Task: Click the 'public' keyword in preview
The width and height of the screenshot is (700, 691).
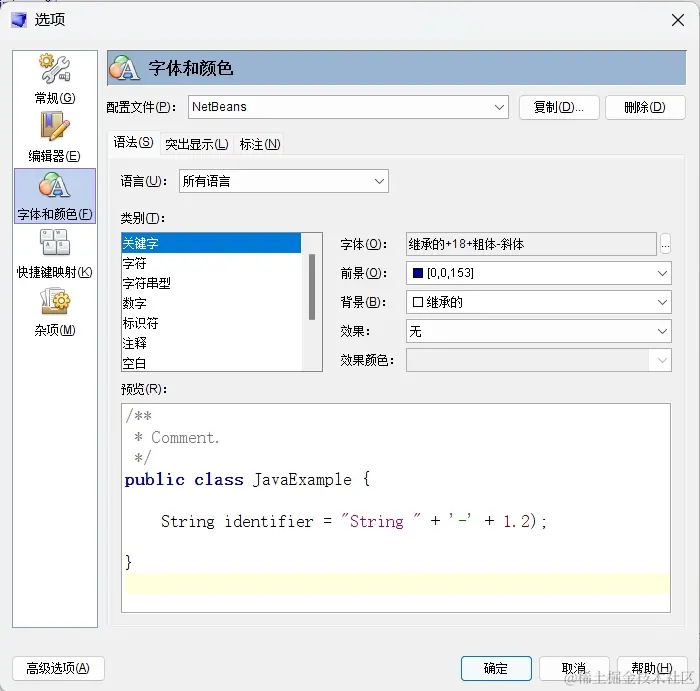Action: click(154, 480)
